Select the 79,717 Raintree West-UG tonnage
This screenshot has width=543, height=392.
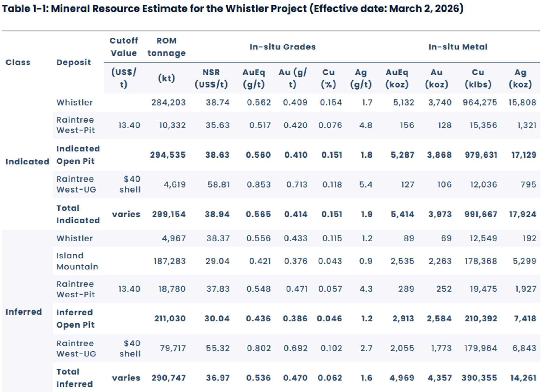pos(173,348)
